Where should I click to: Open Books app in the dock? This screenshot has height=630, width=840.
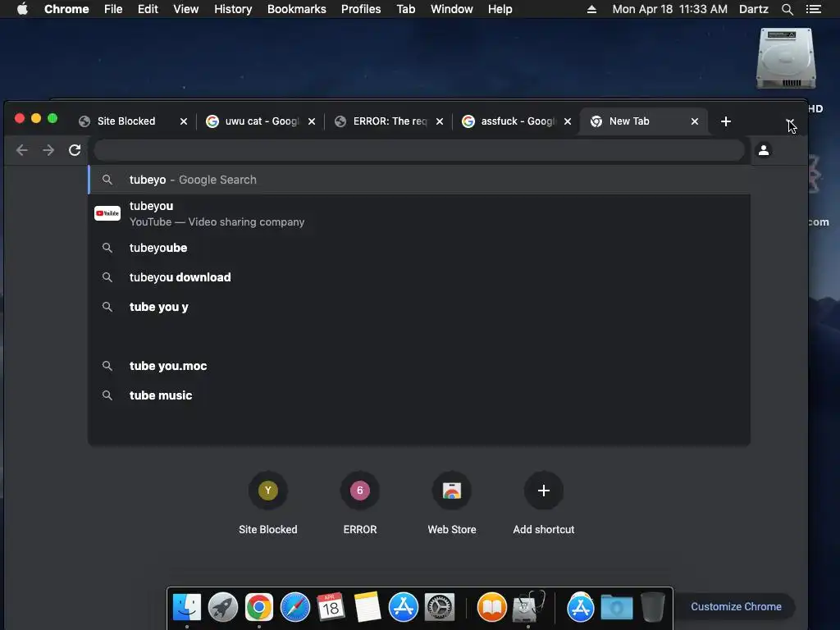(x=492, y=608)
